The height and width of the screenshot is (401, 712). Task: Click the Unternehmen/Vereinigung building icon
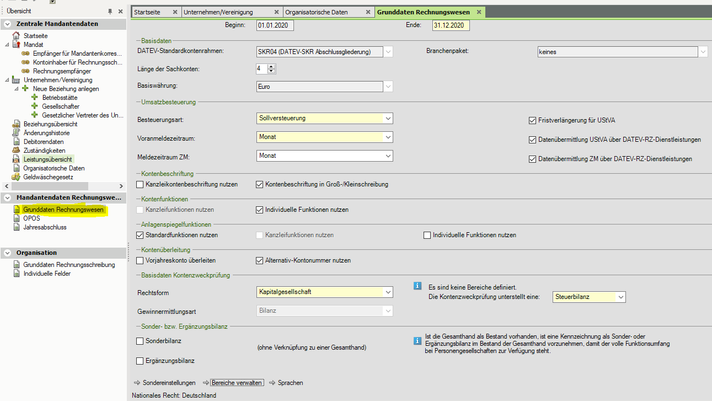[x=16, y=79]
